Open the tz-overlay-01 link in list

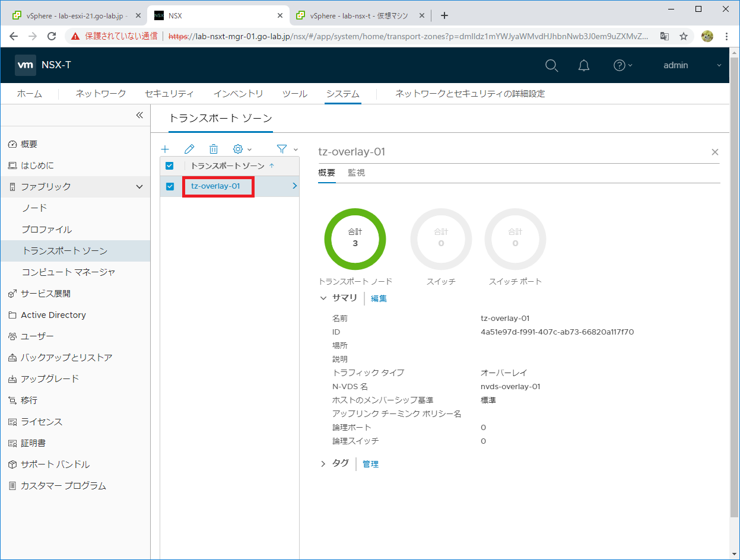tap(215, 186)
